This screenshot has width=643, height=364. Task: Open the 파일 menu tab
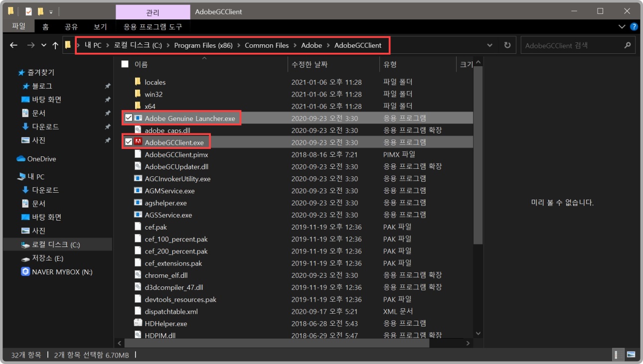pyautogui.click(x=18, y=26)
